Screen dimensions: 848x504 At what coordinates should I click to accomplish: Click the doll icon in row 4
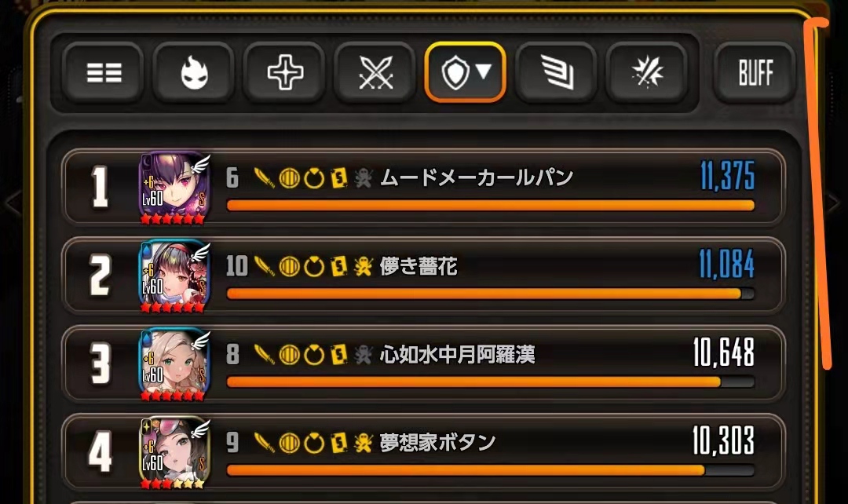(x=364, y=443)
